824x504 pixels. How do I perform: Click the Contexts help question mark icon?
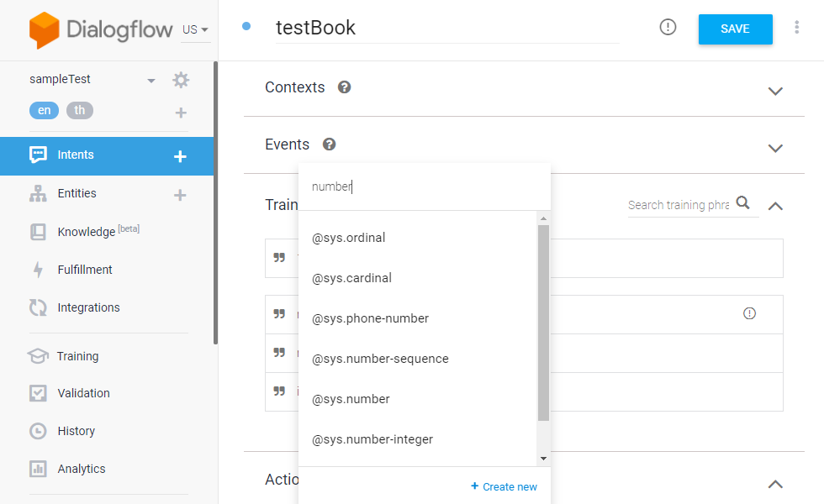click(x=344, y=87)
